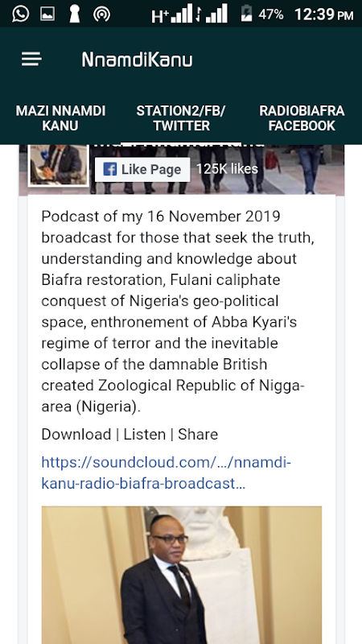Screen dimensions: 362x644
Task: Click the NnamdiKanu app title
Action: (x=137, y=60)
